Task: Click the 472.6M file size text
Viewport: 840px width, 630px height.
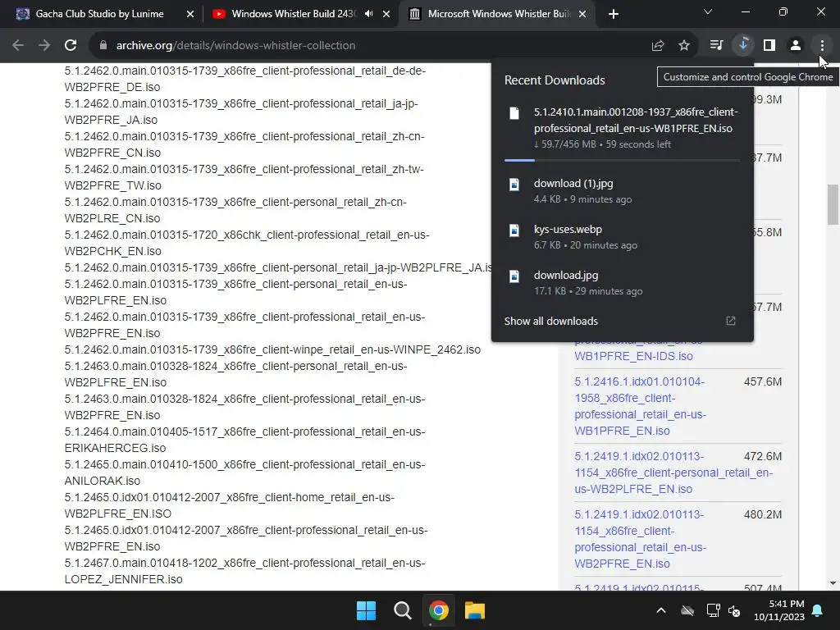Action: [762, 456]
